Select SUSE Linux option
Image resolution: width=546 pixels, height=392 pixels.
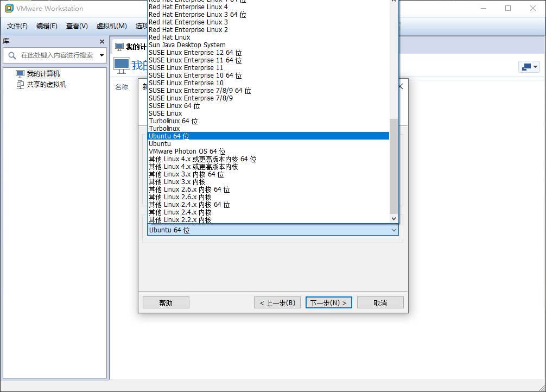[269, 113]
